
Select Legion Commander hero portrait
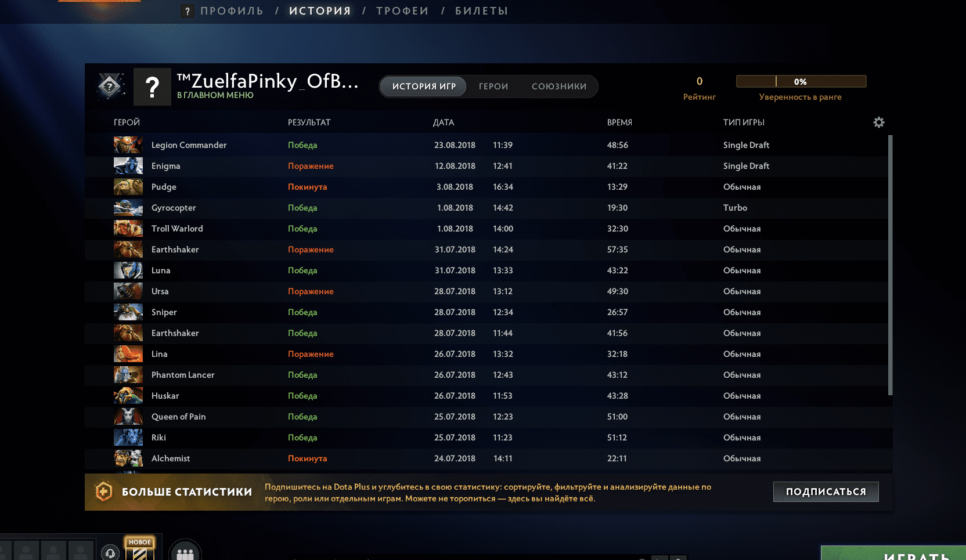[x=128, y=145]
